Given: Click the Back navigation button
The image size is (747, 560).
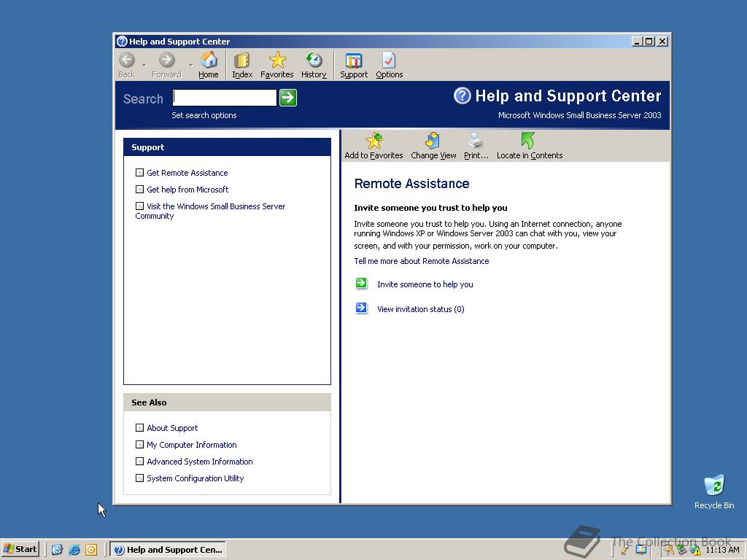Looking at the screenshot, I should pos(127,65).
